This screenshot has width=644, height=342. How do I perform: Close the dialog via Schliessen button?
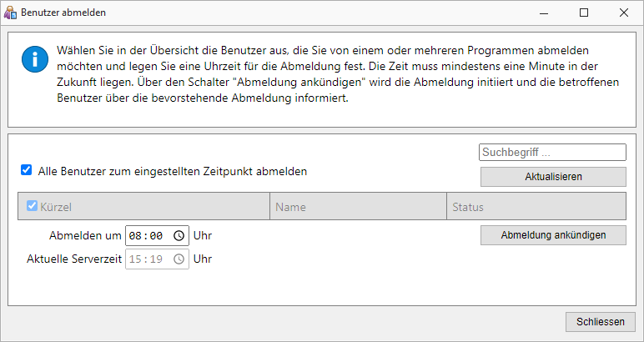point(601,322)
